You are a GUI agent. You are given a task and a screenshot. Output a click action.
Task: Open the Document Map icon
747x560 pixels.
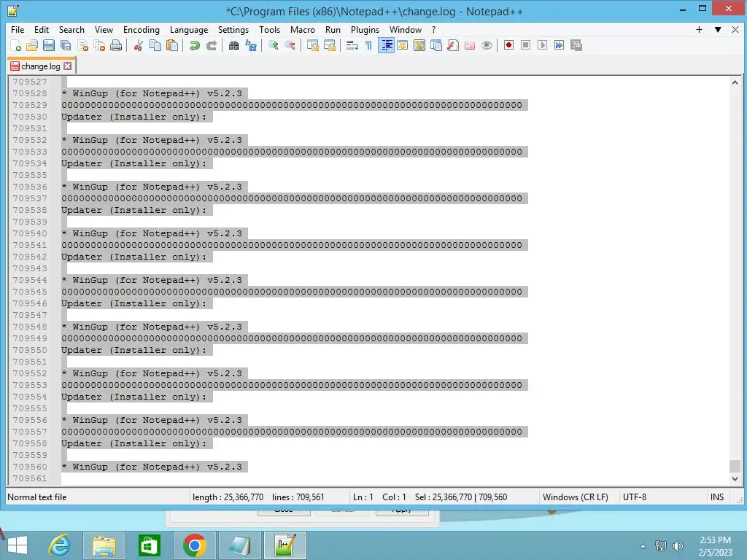tap(419, 45)
